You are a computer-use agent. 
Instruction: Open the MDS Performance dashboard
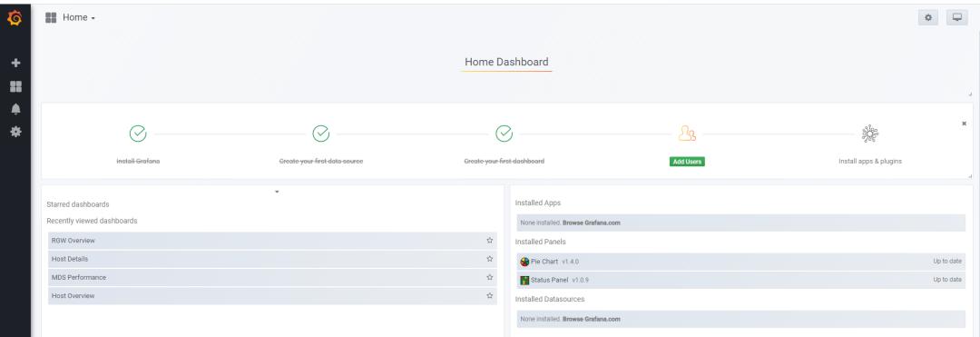(x=272, y=277)
